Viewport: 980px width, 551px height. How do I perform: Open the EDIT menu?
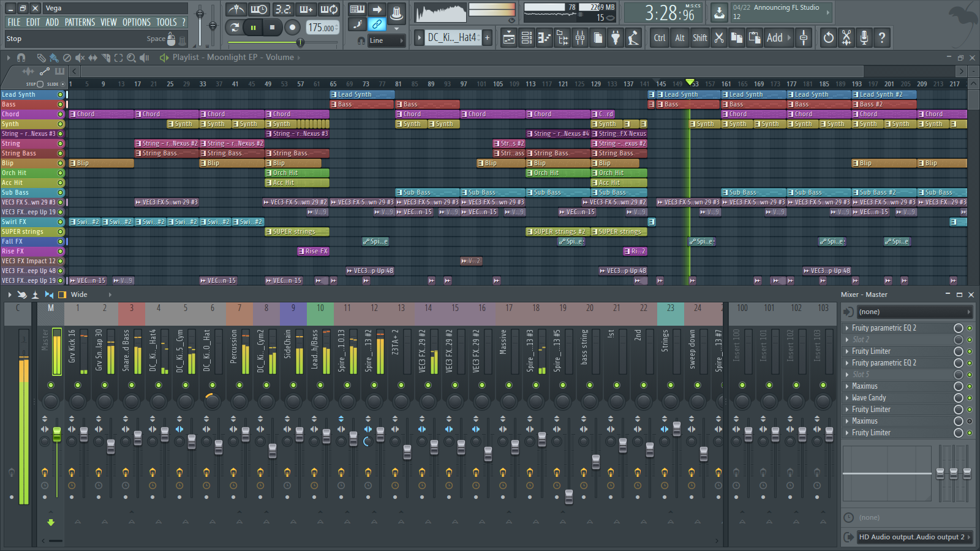[x=33, y=23]
